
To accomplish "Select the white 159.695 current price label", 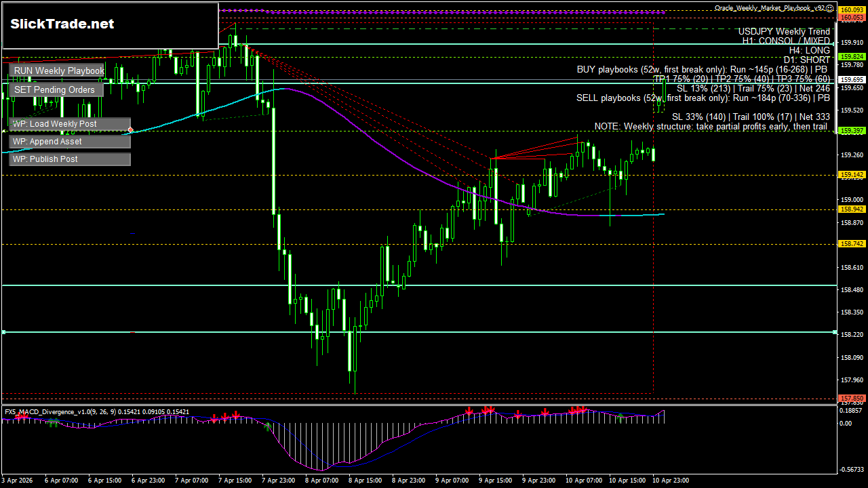I will tap(852, 80).
